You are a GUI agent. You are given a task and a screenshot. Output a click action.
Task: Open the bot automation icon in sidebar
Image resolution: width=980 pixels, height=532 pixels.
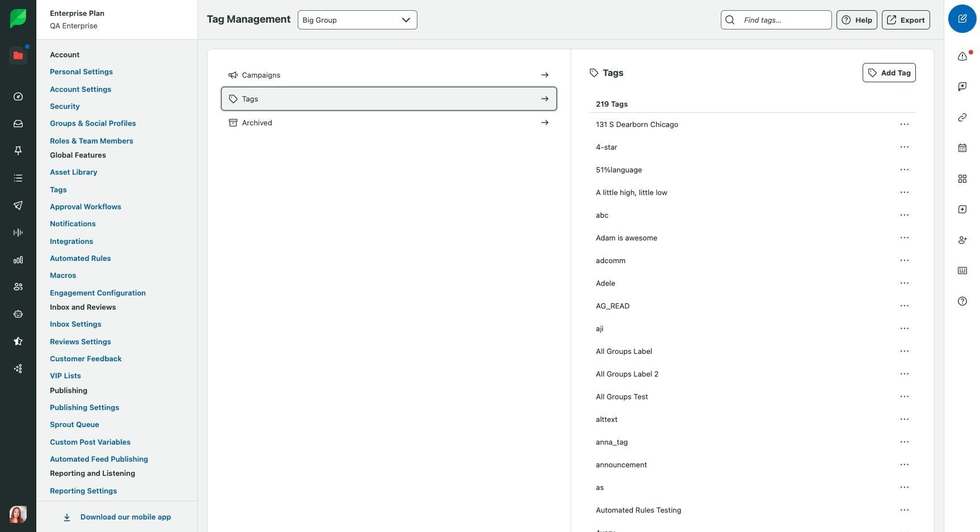[18, 314]
